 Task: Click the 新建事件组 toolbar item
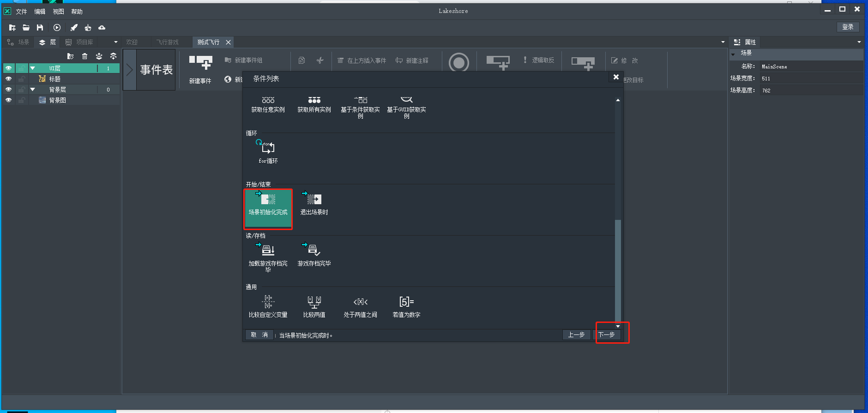click(x=243, y=61)
